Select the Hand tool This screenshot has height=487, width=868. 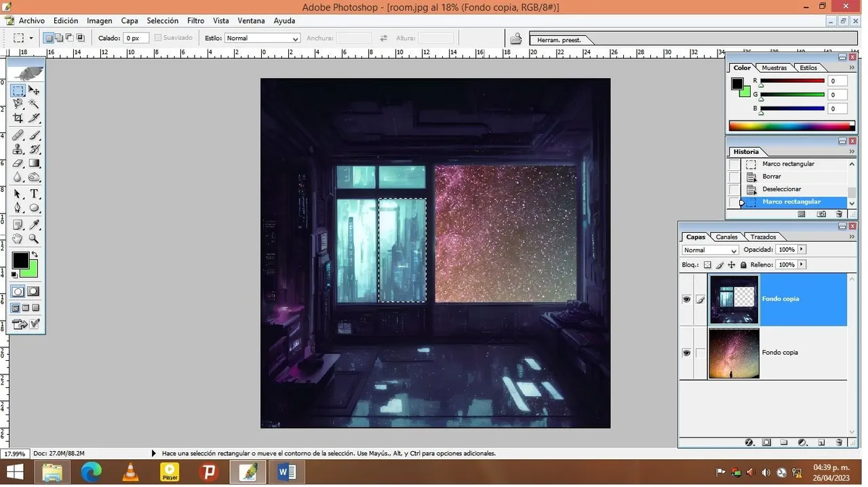tap(18, 239)
